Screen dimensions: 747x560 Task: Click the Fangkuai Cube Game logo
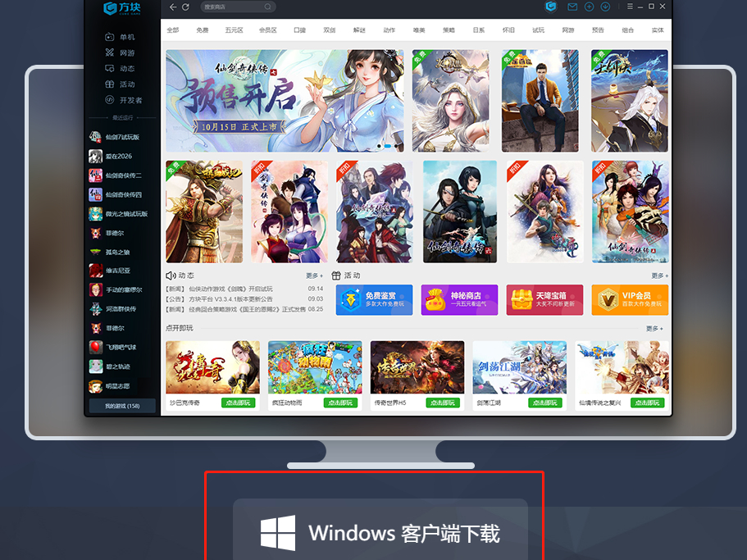click(x=122, y=8)
